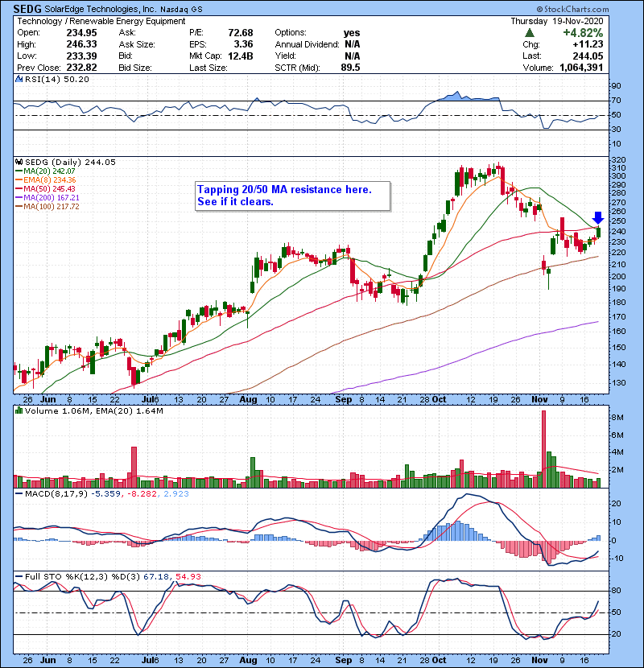
Task: Click the volume bars icon beside Volume 1.06M
Action: [x=19, y=411]
